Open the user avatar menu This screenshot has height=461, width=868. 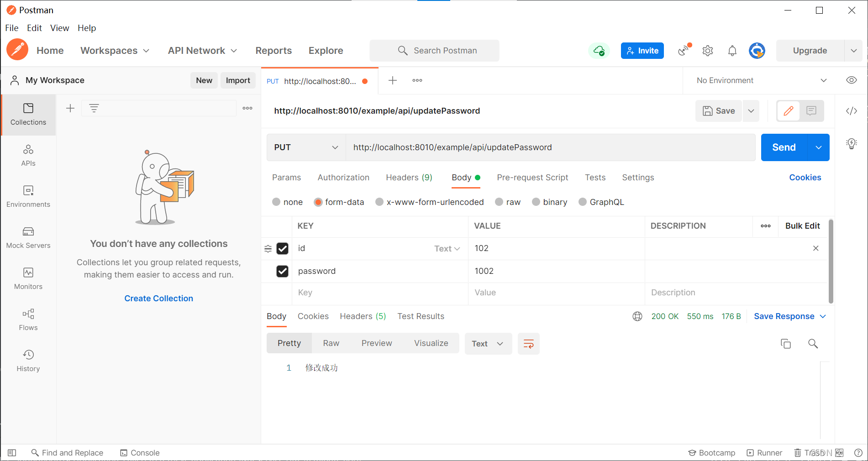(757, 51)
